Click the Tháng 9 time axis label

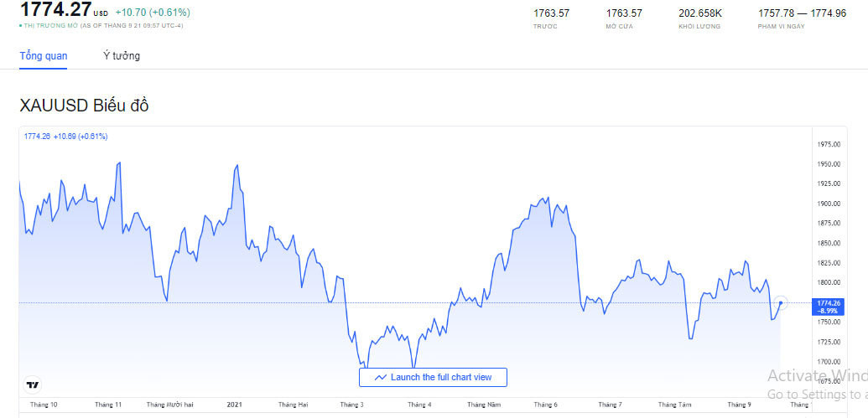point(739,405)
